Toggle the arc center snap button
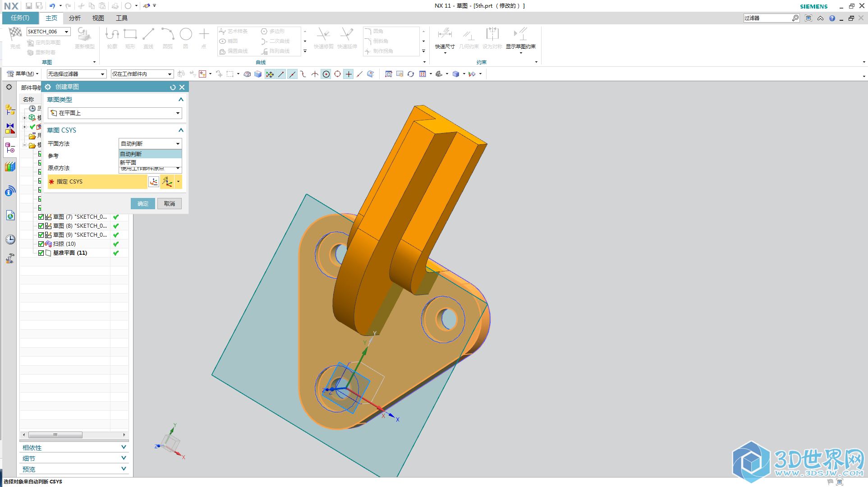 tap(326, 74)
